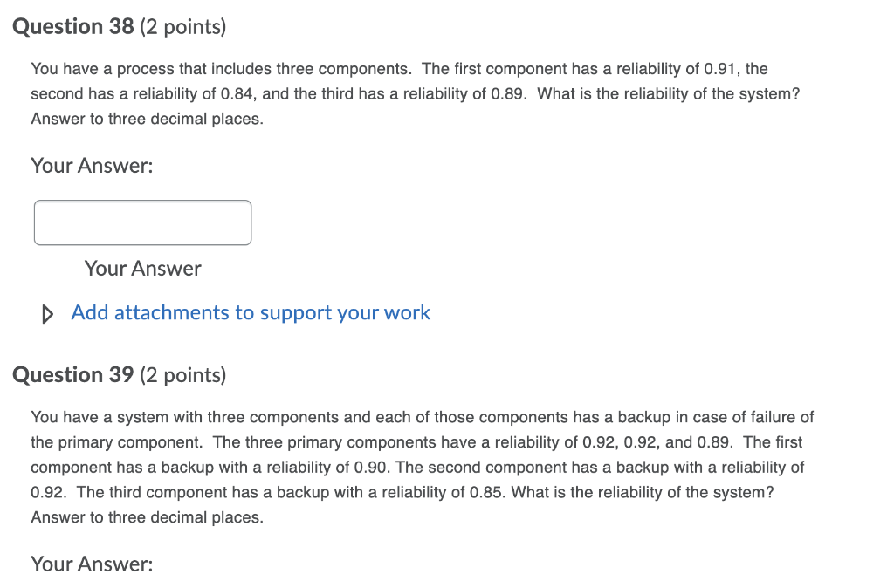
Task: Click Your Answer label below the text box
Action: [142, 269]
